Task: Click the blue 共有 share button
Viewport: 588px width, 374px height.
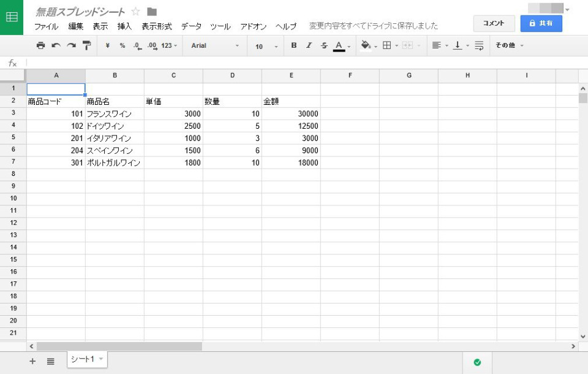Action: [x=541, y=23]
